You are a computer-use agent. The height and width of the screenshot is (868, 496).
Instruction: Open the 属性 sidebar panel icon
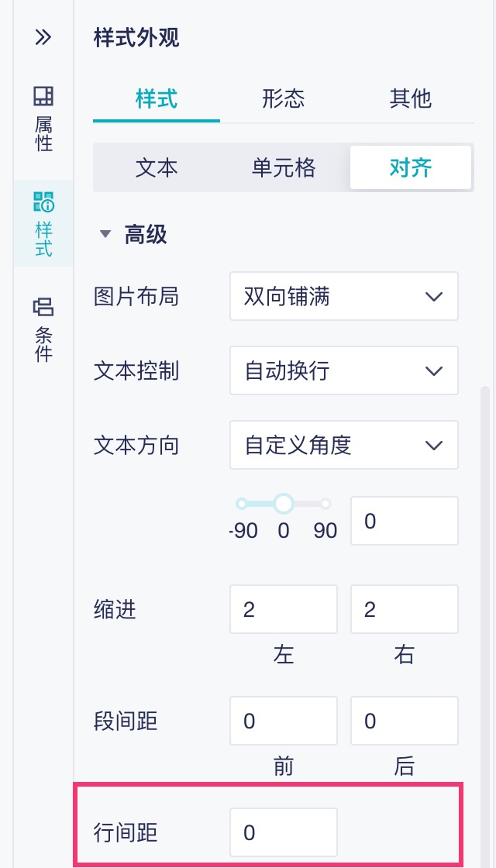tap(43, 119)
